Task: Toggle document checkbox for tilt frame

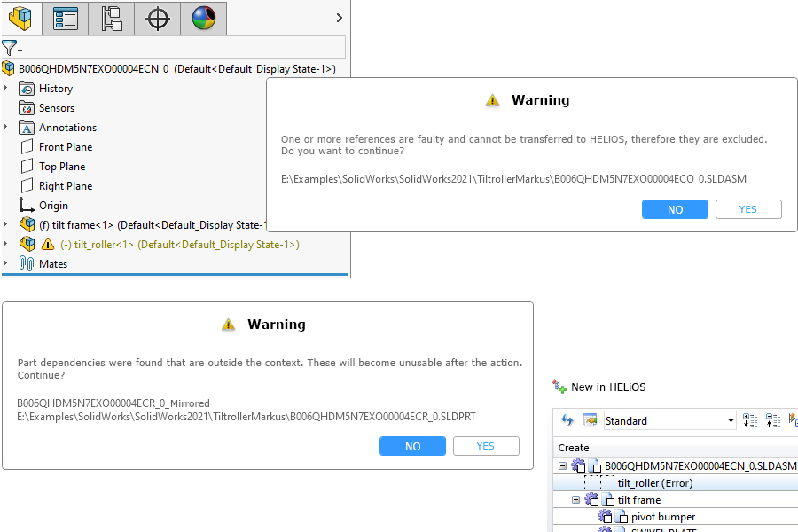Action: 608,500
